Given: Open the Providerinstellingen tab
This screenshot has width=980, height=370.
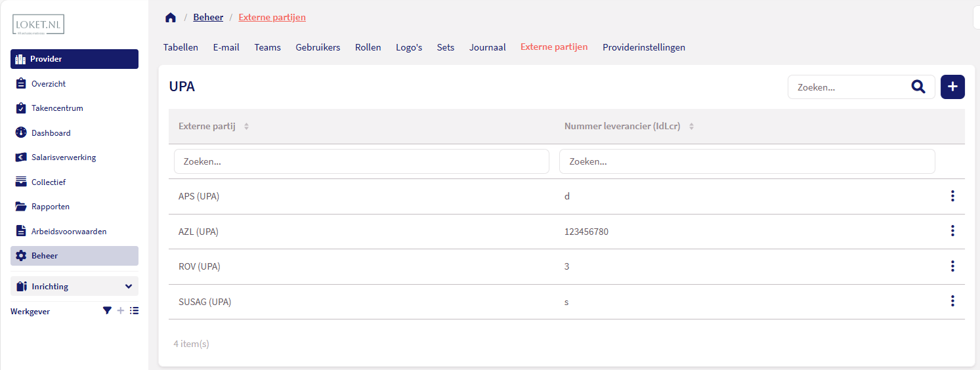Looking at the screenshot, I should [643, 47].
